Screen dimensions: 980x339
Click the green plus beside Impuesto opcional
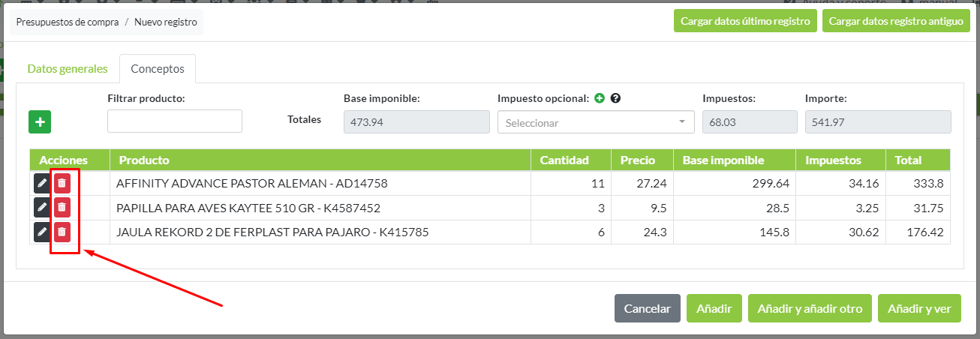[600, 98]
